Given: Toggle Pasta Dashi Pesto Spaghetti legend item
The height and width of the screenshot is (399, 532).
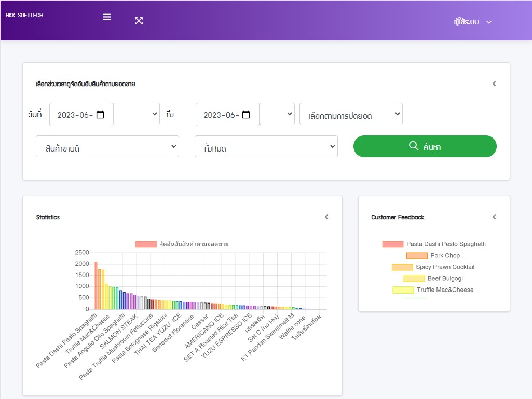Looking at the screenshot, I should (x=434, y=244).
